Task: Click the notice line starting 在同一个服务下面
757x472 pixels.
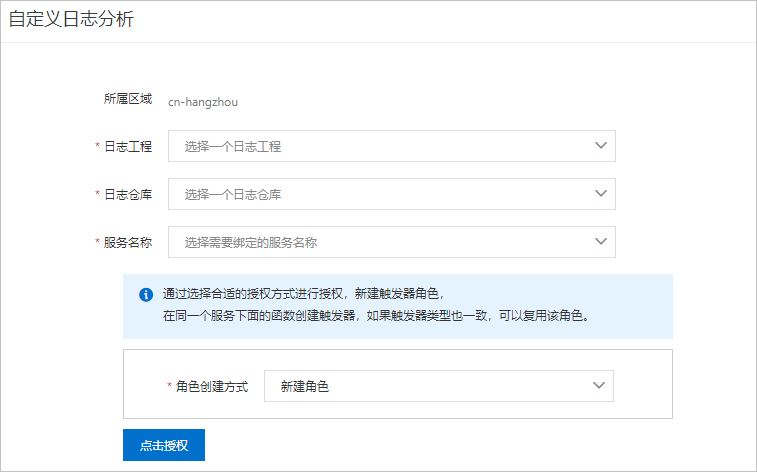Action: [x=376, y=316]
